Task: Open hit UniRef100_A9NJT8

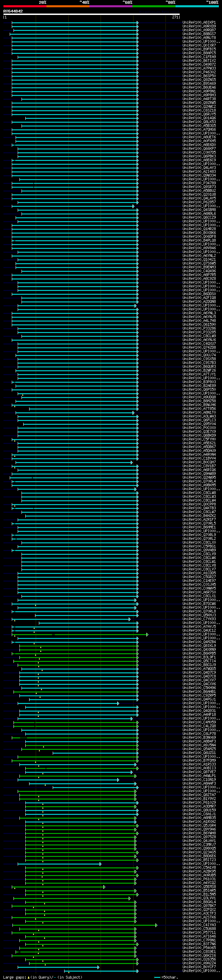Action: point(199,38)
